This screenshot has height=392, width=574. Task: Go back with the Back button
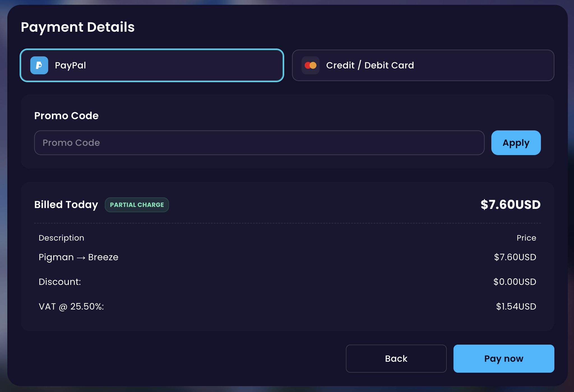pos(396,358)
